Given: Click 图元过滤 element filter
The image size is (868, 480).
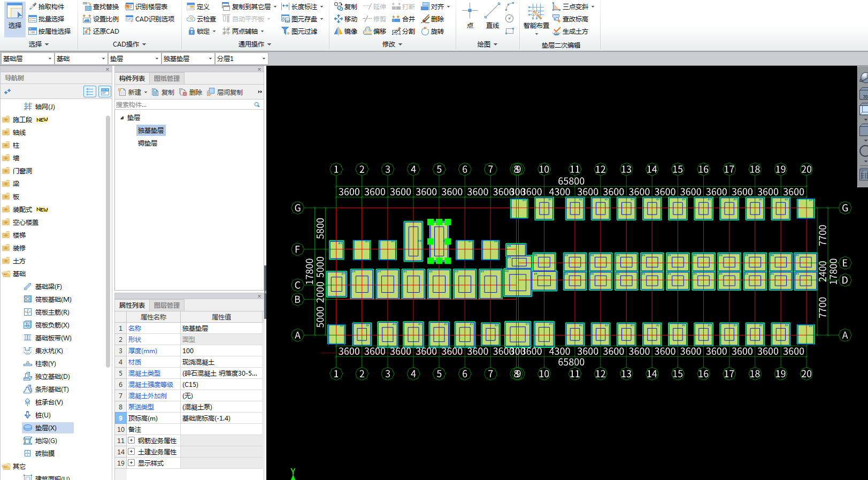Looking at the screenshot, I should pos(299,31).
